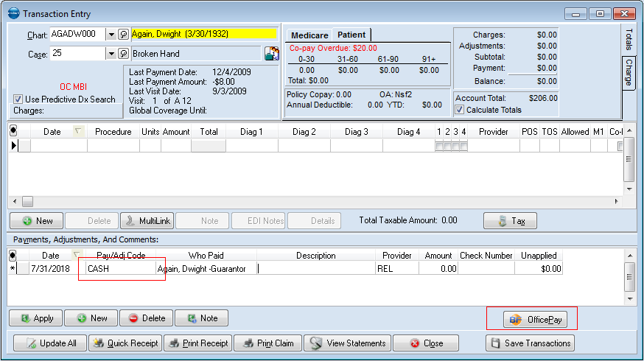The width and height of the screenshot is (644, 361).
Task: Click the CASH Pay/Adj Code cell
Action: coord(121,269)
